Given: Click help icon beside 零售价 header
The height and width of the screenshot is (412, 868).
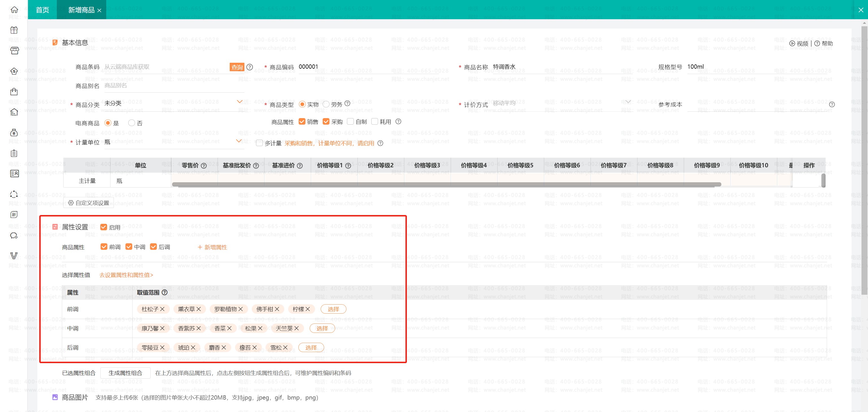Looking at the screenshot, I should tap(204, 166).
